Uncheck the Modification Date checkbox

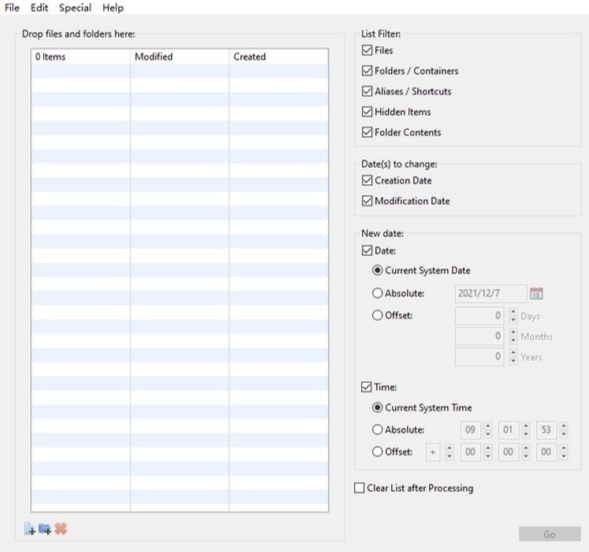[x=367, y=201]
